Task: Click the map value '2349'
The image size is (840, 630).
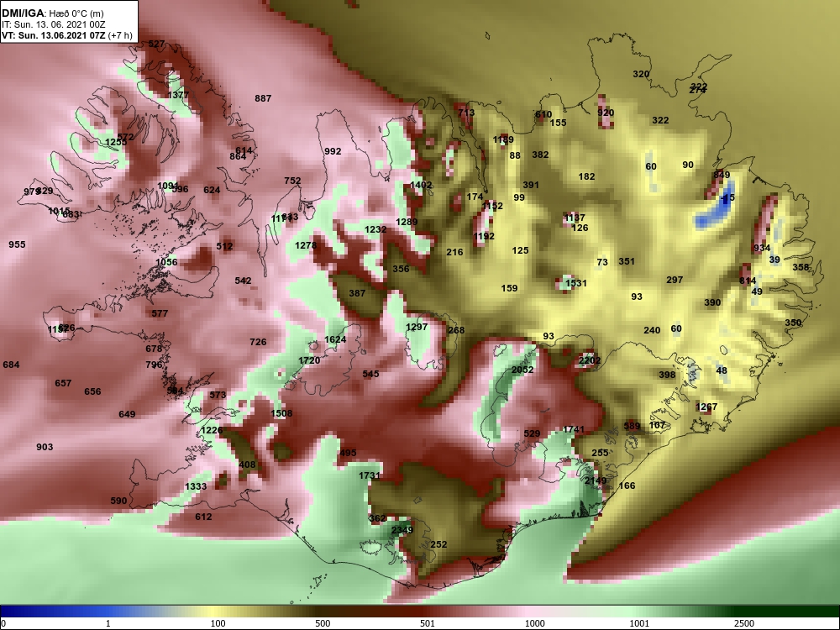Action: point(402,530)
